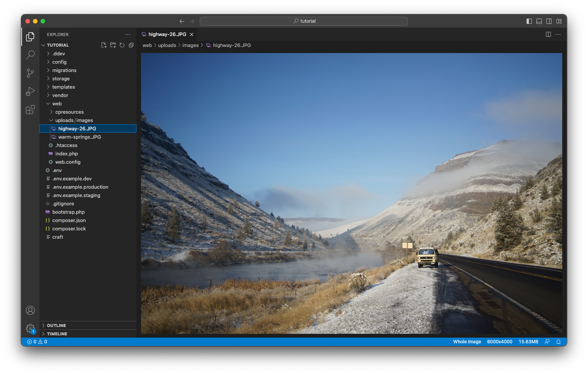Click the New File icon in Explorer
Image resolution: width=588 pixels, height=374 pixels.
[104, 45]
